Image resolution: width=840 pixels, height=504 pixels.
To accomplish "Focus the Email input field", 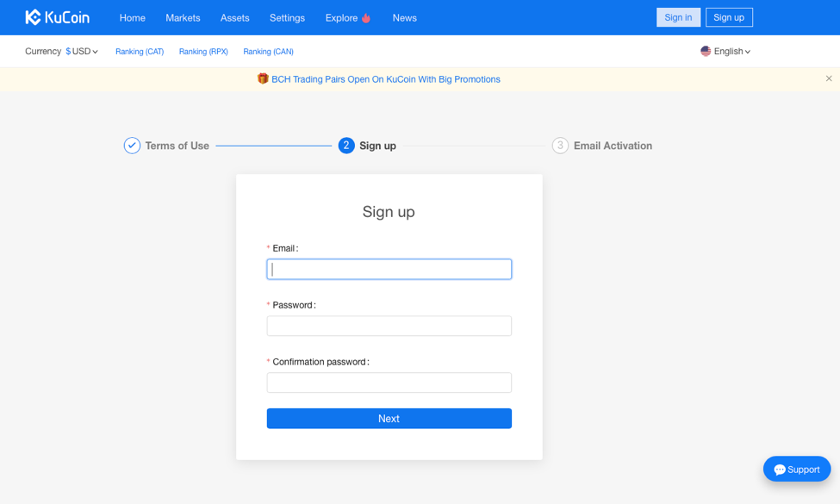I will 389,269.
